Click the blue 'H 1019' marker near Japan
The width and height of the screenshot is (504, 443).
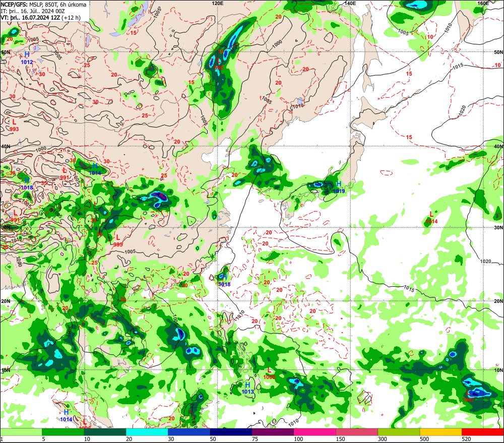pos(339,187)
